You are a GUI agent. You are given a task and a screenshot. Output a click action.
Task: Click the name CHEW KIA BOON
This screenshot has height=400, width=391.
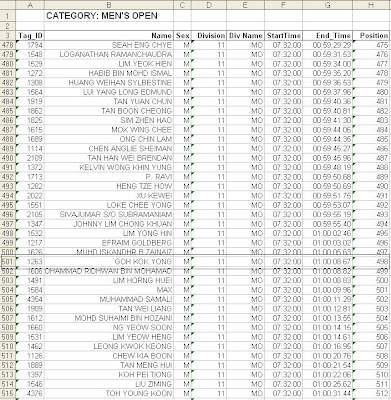tap(142, 356)
